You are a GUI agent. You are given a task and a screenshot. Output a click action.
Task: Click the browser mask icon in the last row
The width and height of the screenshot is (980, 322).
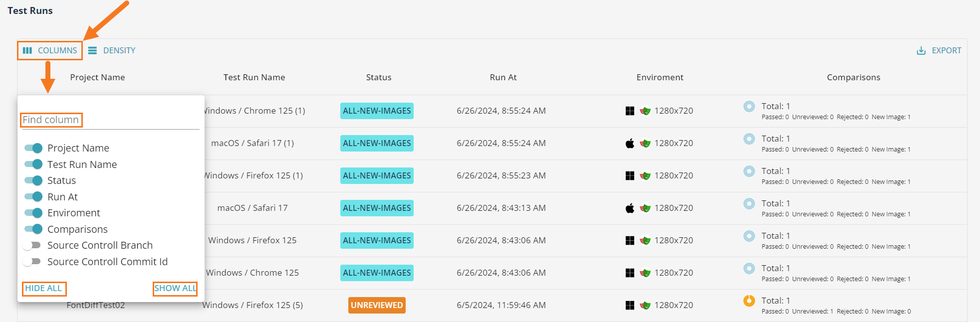pos(645,305)
